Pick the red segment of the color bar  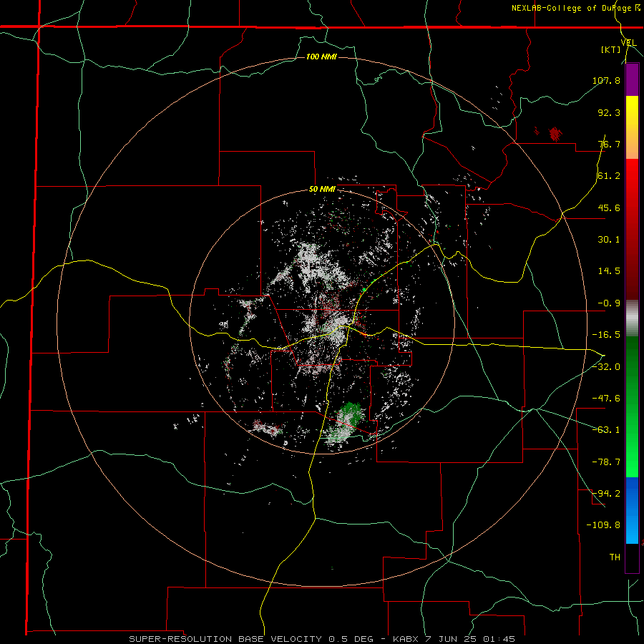click(632, 229)
